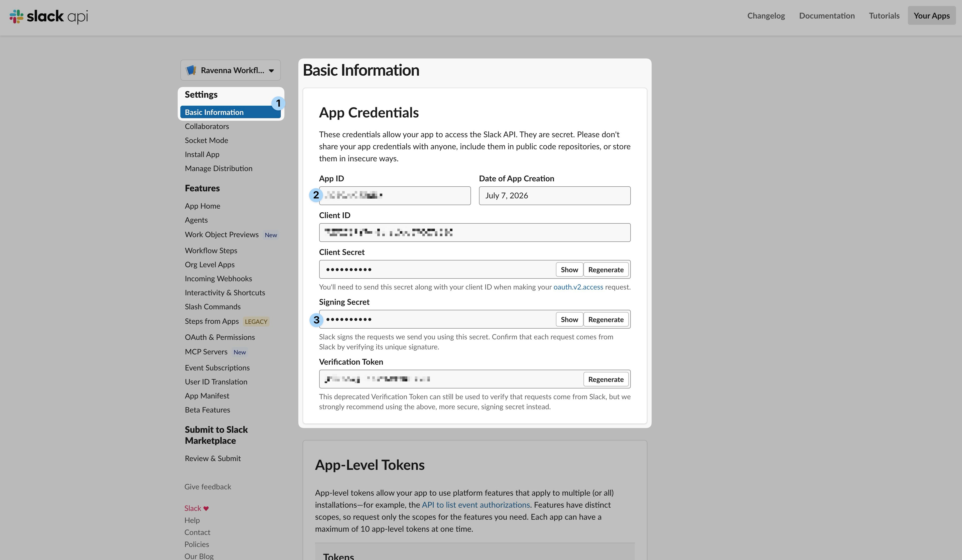The image size is (962, 560).
Task: Open Contact footer link
Action: pyautogui.click(x=197, y=532)
